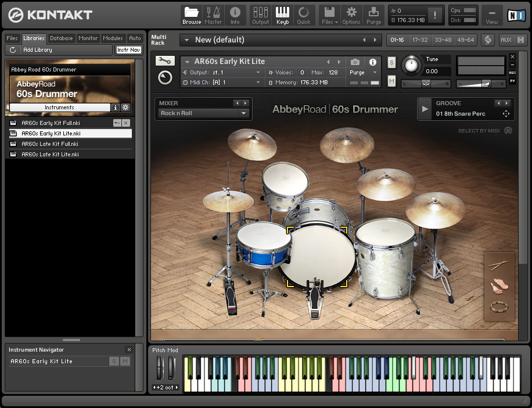
Task: Toggle the AUX rack button
Action: coord(506,40)
